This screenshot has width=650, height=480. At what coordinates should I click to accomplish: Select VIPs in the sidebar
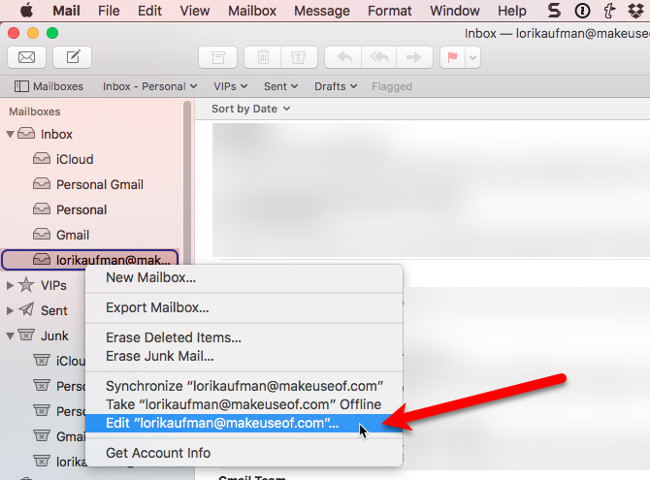(x=53, y=285)
